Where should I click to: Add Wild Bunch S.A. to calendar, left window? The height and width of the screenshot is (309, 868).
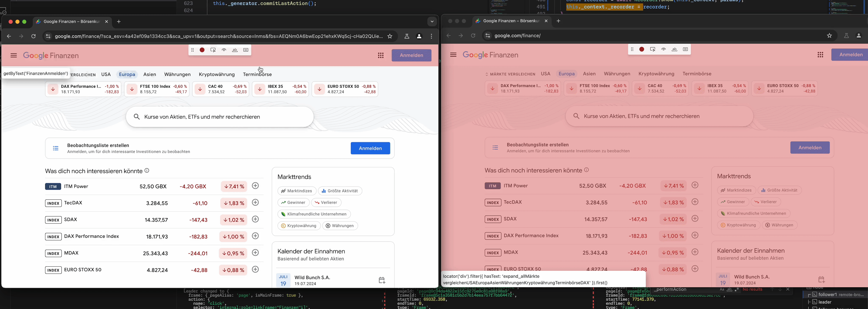[x=382, y=280]
